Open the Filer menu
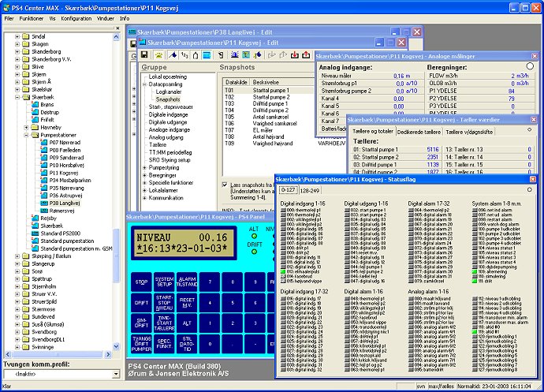The image size is (544, 392). click(x=9, y=18)
